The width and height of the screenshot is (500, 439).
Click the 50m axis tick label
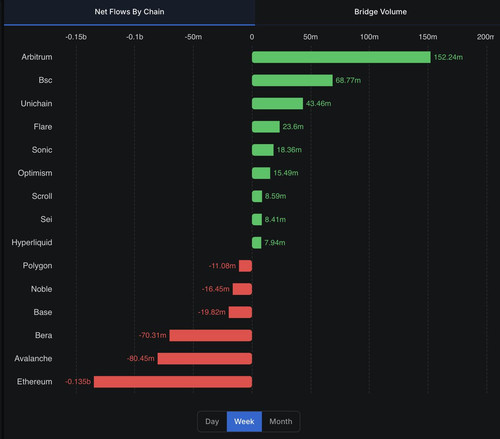pyautogui.click(x=310, y=37)
